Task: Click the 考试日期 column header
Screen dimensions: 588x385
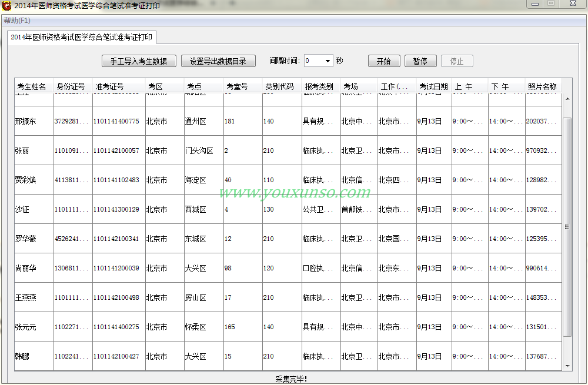Action: click(433, 86)
